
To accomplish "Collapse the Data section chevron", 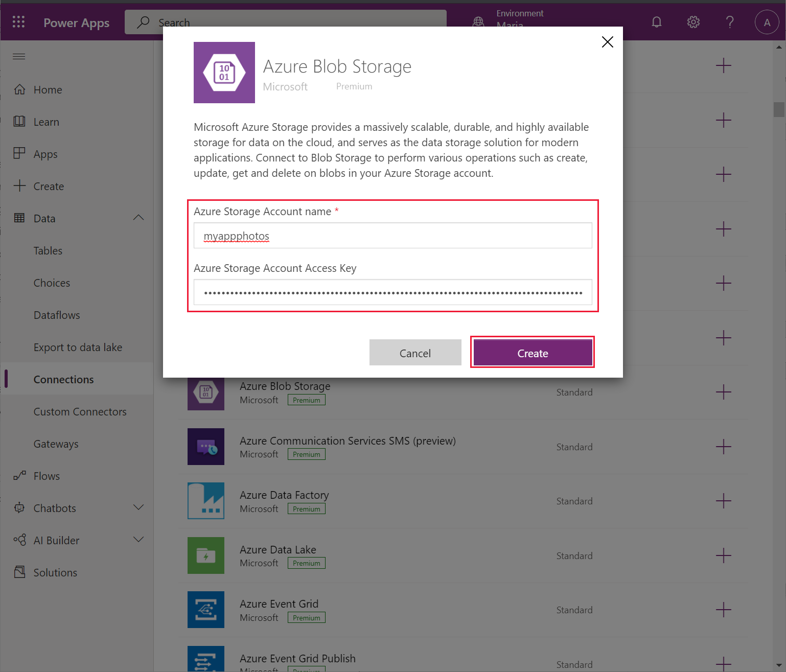I will tap(138, 218).
